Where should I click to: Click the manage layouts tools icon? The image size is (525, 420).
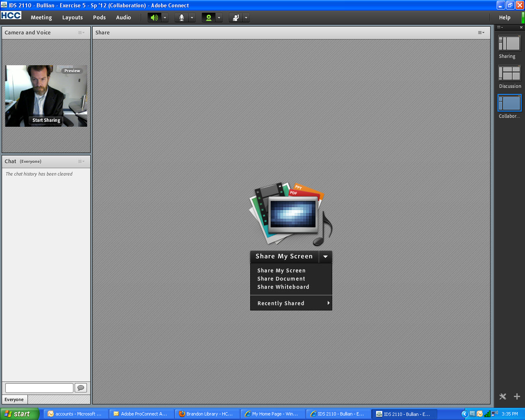(x=503, y=396)
